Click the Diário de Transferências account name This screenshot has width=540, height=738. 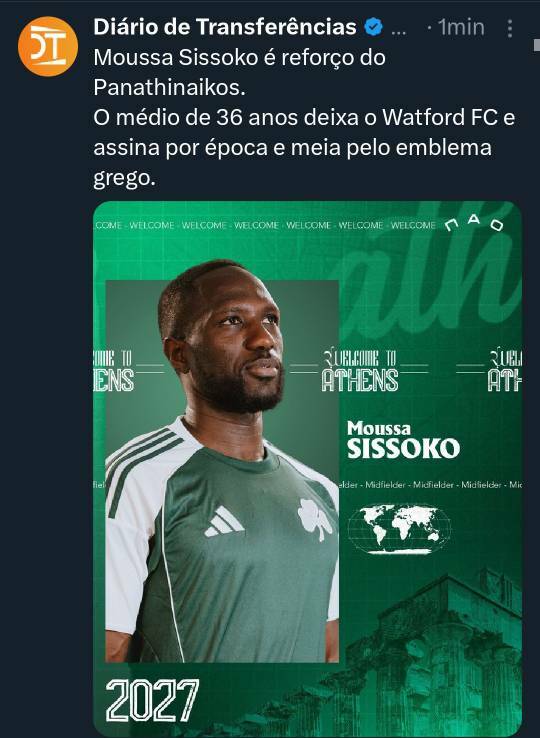225,27
